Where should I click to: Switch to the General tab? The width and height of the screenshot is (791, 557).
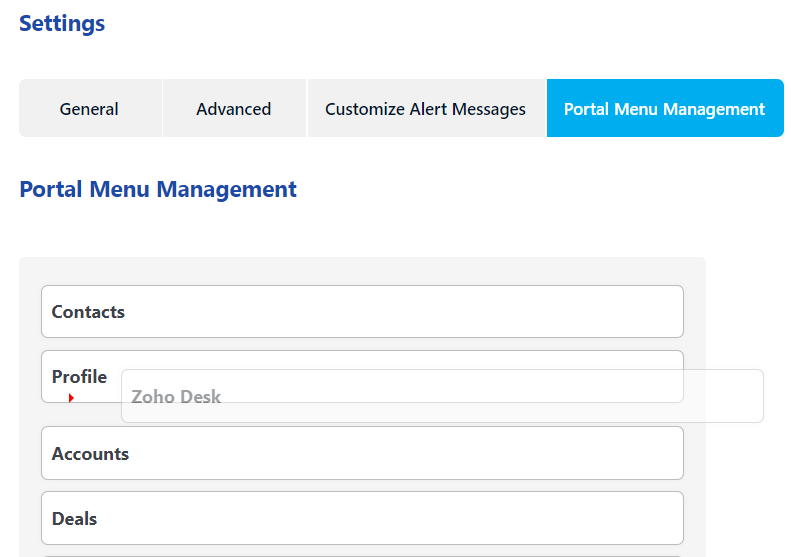[x=90, y=108]
